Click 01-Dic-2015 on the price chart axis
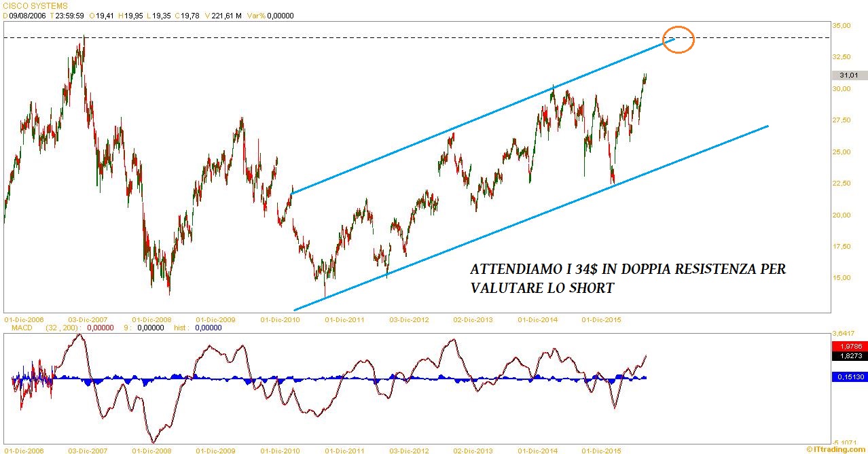The width and height of the screenshot is (868, 454). point(602,319)
